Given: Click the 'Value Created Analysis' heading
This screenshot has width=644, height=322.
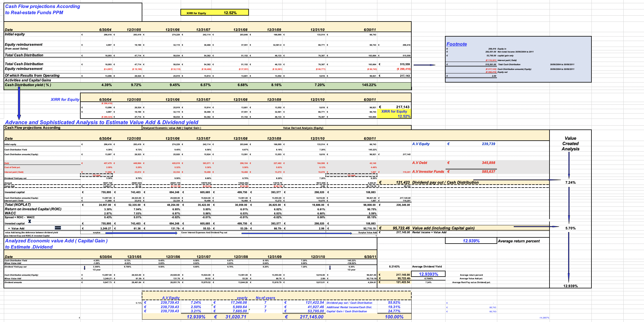Looking at the screenshot, I should click(x=570, y=143).
